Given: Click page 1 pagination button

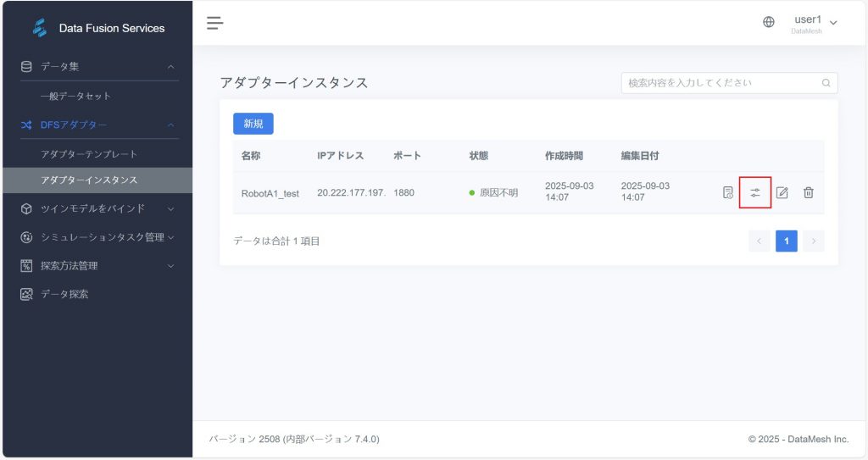Looking at the screenshot, I should [x=786, y=241].
